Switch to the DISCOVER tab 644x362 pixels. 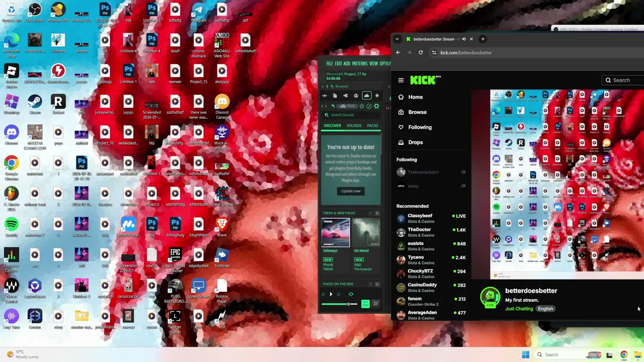point(332,126)
